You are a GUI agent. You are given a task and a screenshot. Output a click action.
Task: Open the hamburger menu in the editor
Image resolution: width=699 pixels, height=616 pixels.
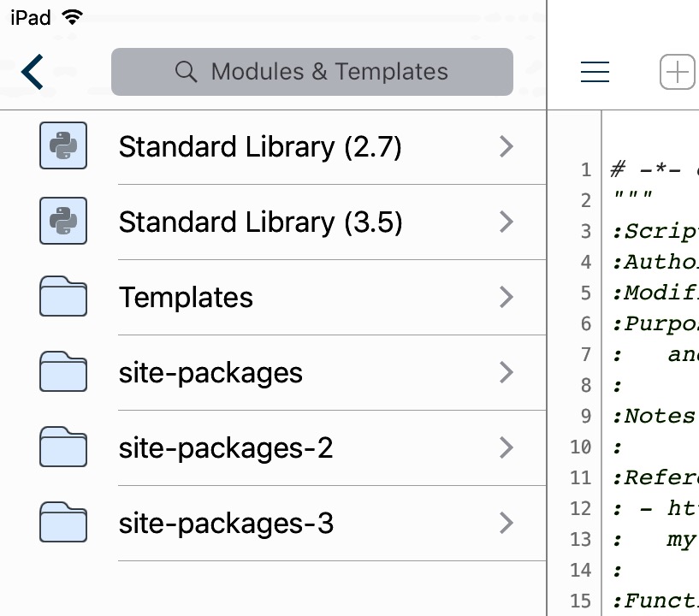point(595,72)
